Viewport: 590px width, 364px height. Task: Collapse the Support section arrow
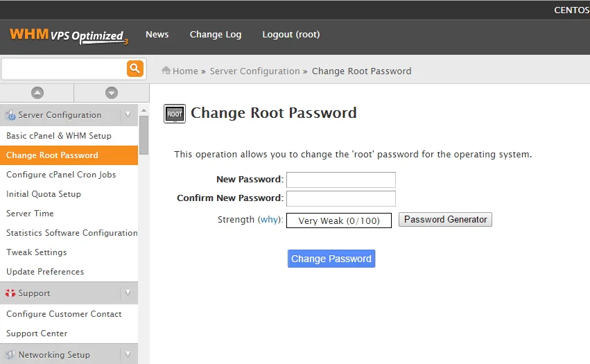tap(128, 293)
